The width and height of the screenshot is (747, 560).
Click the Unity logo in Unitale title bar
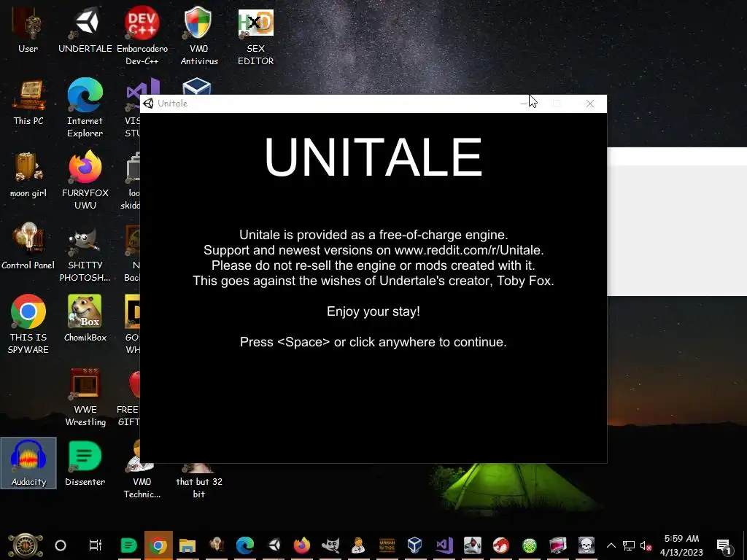point(148,104)
